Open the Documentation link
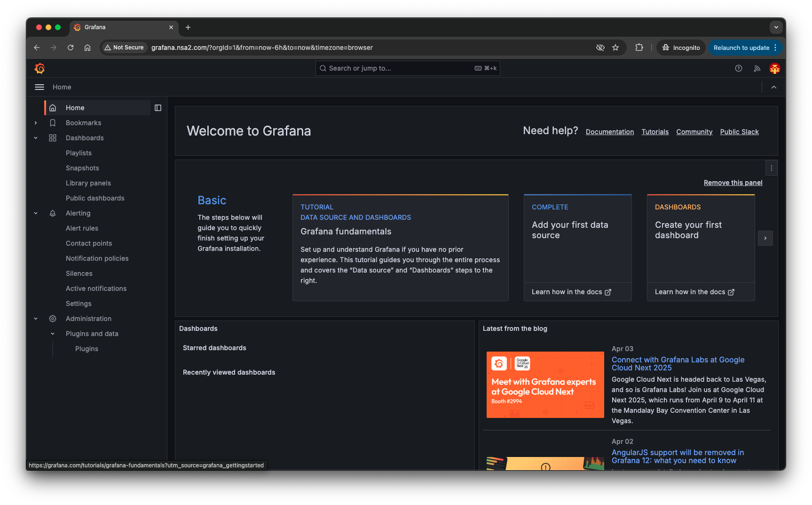Viewport: 812px width, 505px height. [610, 132]
